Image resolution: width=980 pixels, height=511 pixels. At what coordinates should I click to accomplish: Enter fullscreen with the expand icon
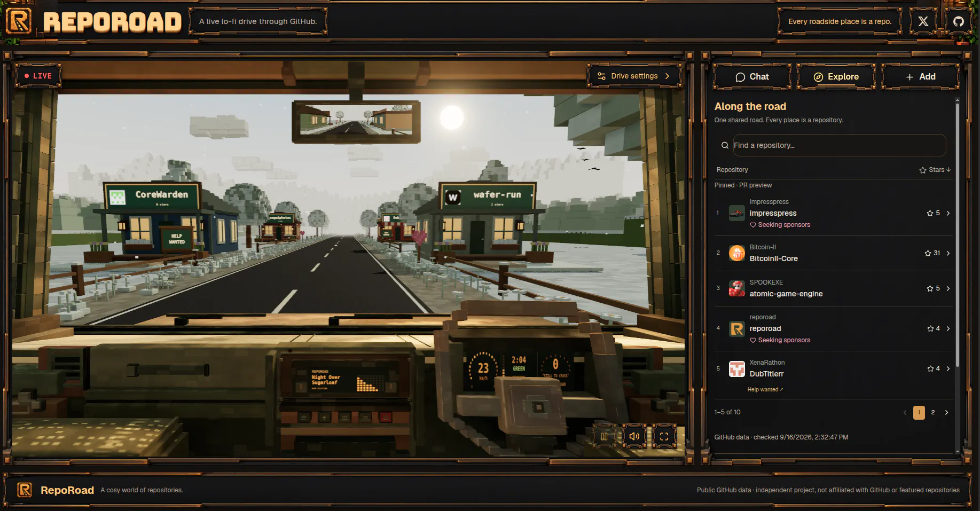click(x=664, y=436)
